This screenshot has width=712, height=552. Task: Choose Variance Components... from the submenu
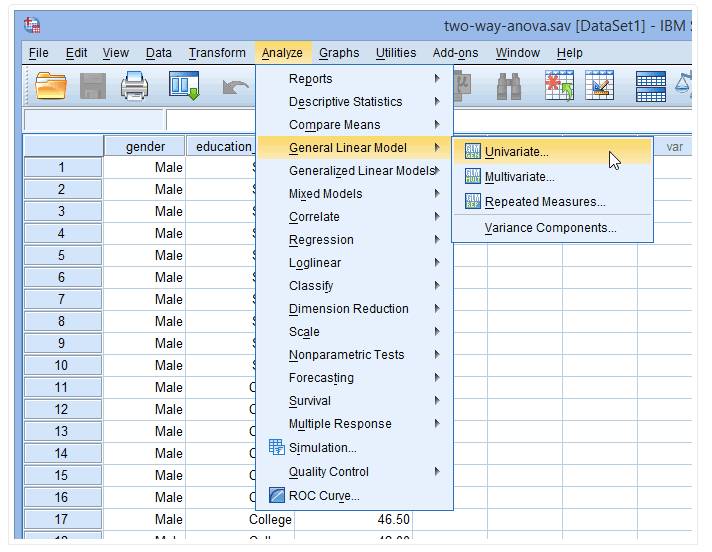(553, 227)
